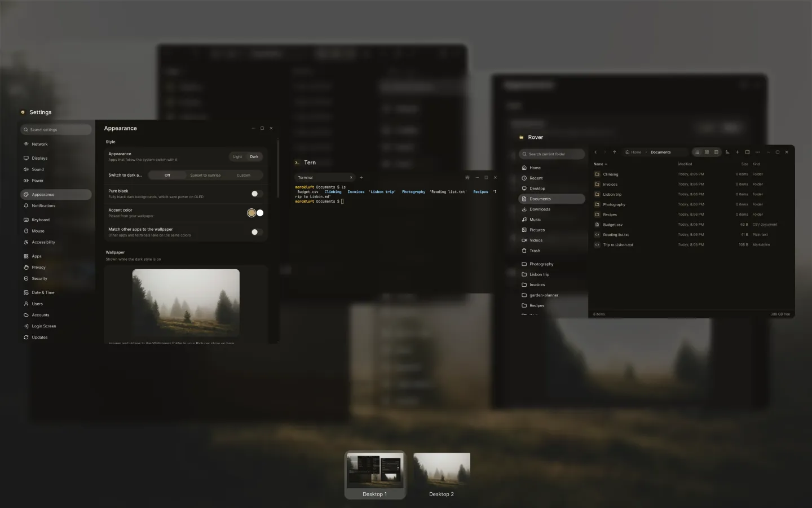This screenshot has height=508, width=812.
Task: Select Date & Time settings
Action: tap(56, 292)
